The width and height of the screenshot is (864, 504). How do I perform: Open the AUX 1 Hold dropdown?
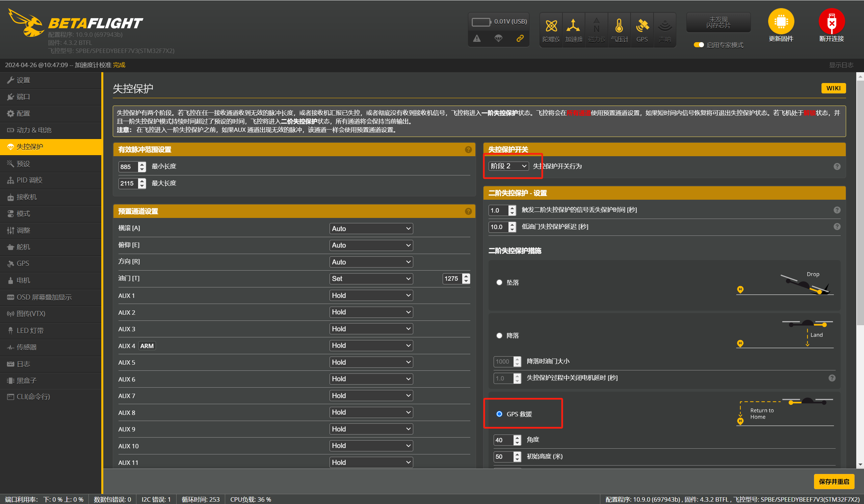point(371,295)
